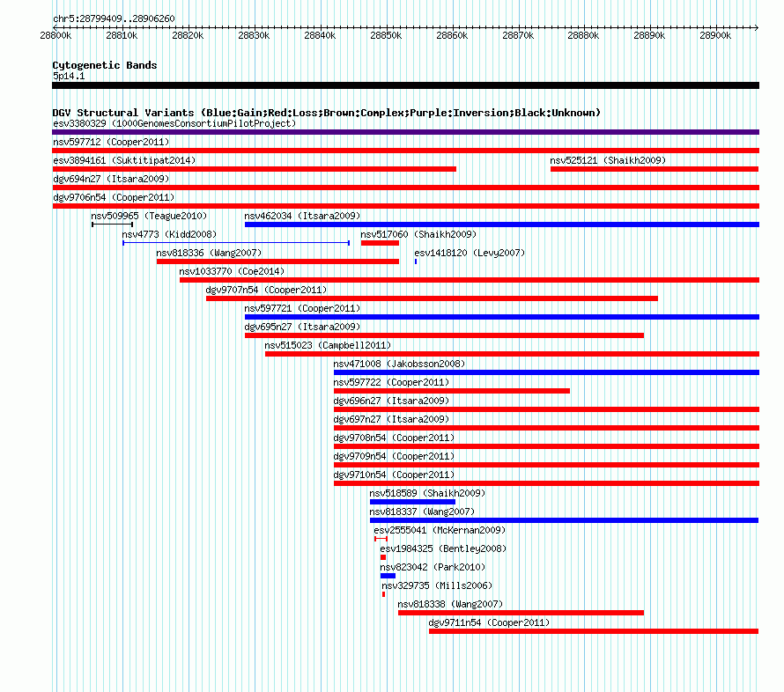Select esv1418120 (Levy2007) label

click(x=470, y=253)
